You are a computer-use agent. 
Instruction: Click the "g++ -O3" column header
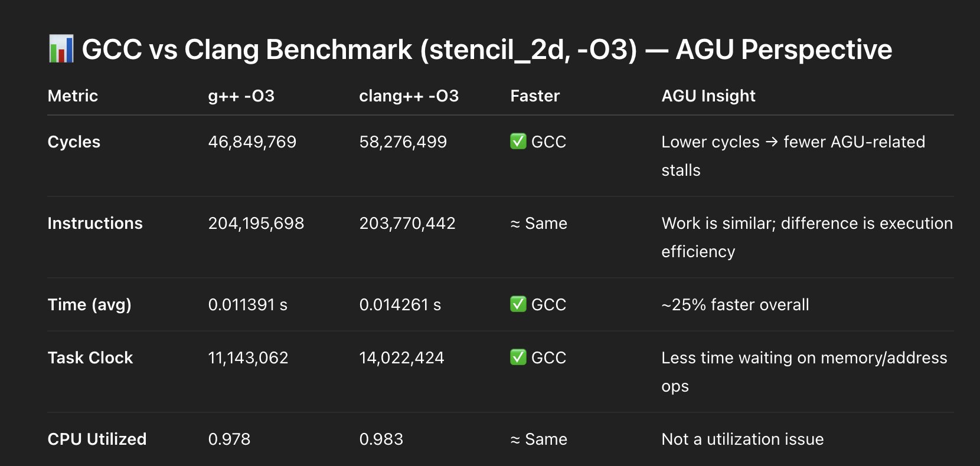coord(241,96)
